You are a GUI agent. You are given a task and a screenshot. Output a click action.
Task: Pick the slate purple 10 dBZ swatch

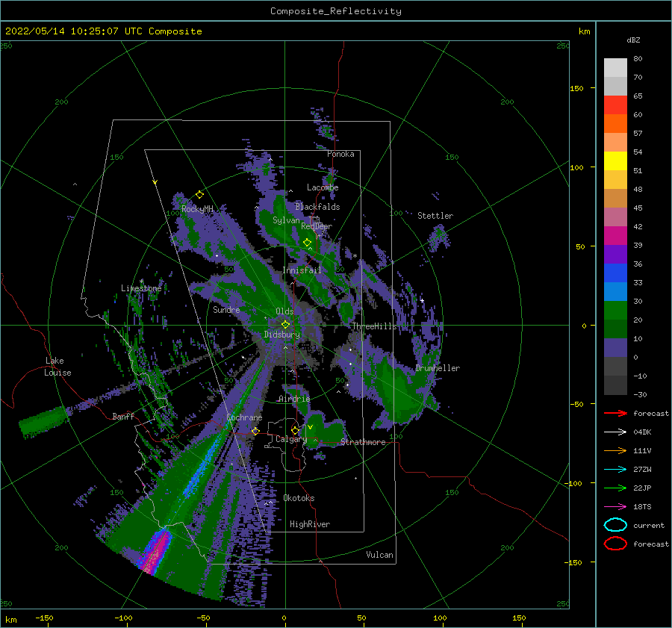(615, 348)
